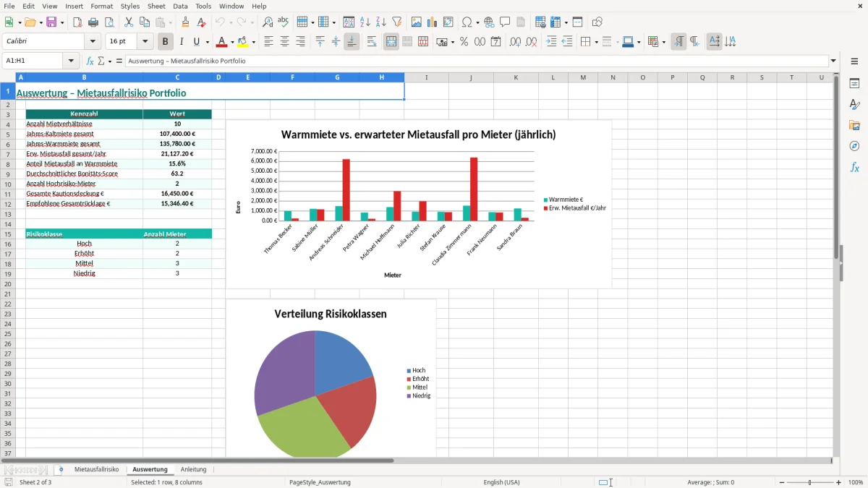Switch to the Anleitung sheet tab
This screenshot has height=488, width=868.
(x=193, y=469)
